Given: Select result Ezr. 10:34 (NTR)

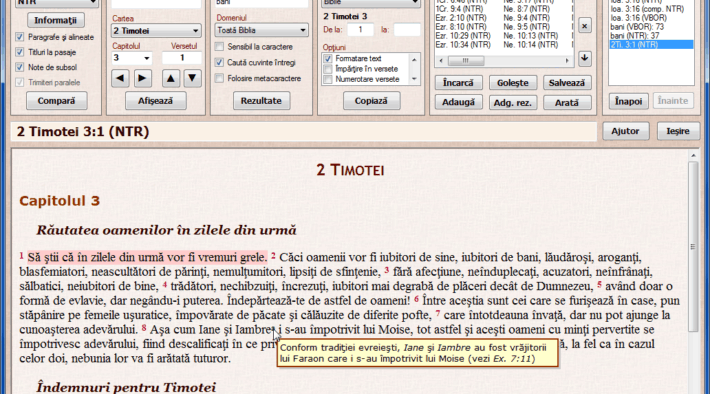Looking at the screenshot, I should coord(463,45).
